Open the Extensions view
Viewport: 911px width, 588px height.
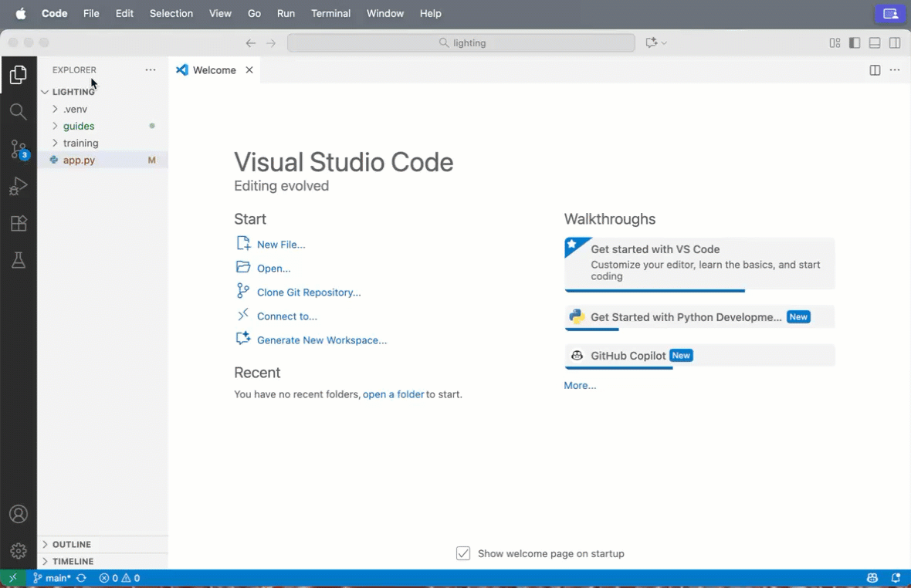(x=19, y=223)
